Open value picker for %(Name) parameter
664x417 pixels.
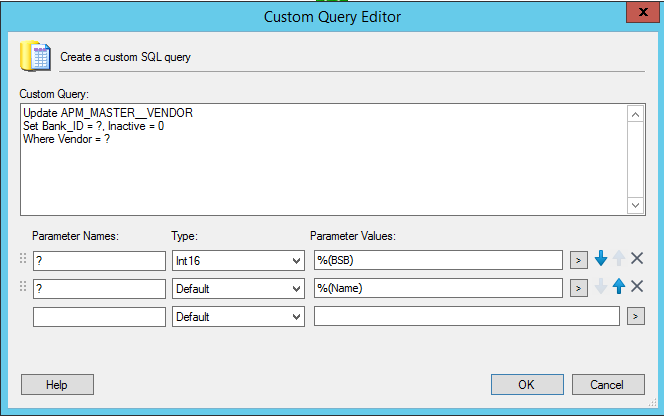[x=578, y=288]
